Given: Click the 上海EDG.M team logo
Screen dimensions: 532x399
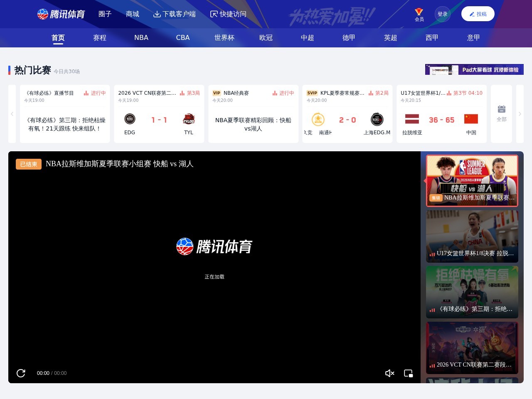Looking at the screenshot, I should click(377, 119).
